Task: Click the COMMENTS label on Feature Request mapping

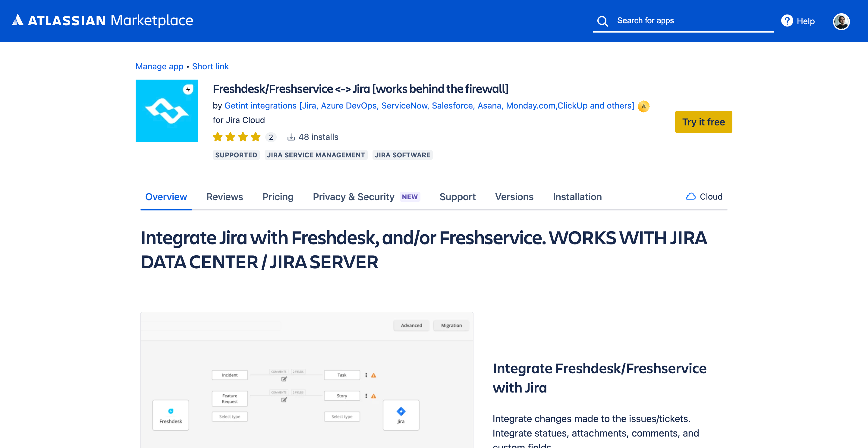Action: [279, 393]
